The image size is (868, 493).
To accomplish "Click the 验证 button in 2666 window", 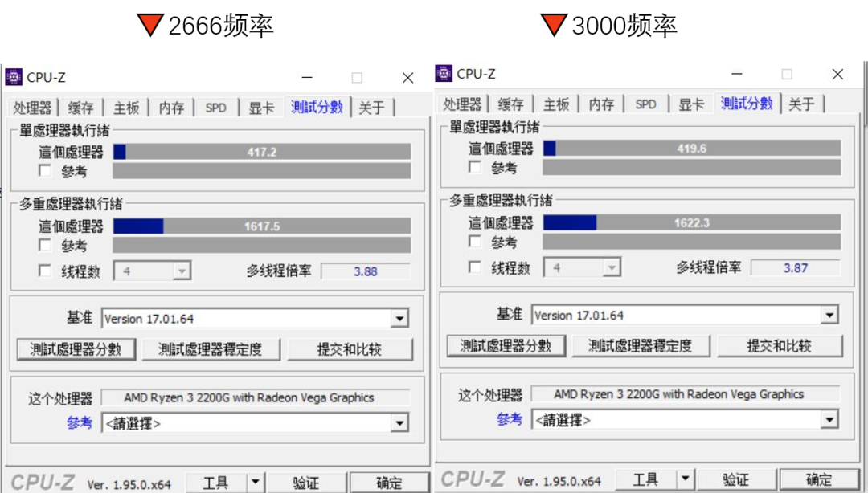I will [x=306, y=483].
